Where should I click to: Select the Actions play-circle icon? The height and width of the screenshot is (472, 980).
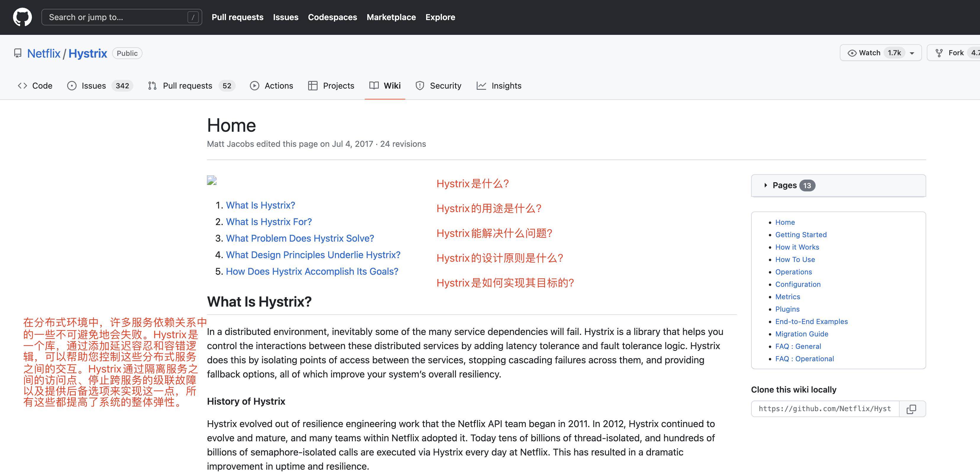tap(255, 85)
